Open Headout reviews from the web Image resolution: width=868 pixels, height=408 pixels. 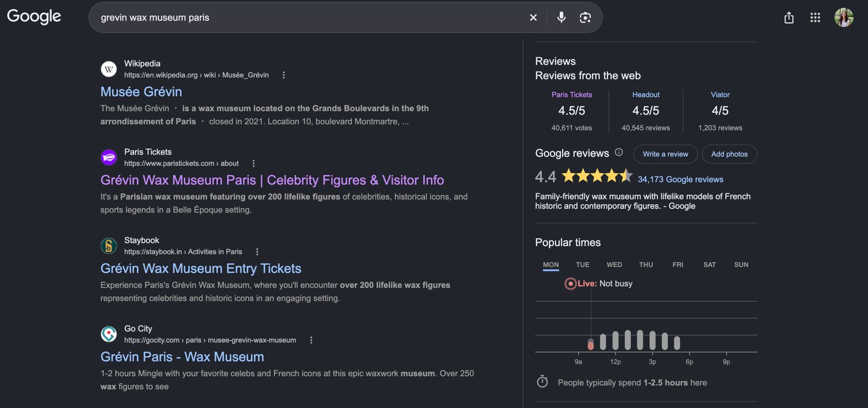646,94
